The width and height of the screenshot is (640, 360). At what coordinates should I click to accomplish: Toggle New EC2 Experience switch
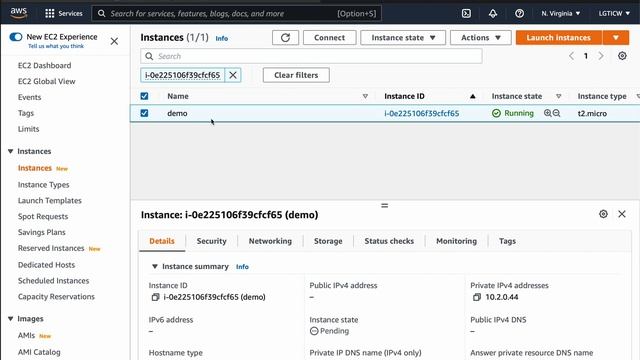16,37
